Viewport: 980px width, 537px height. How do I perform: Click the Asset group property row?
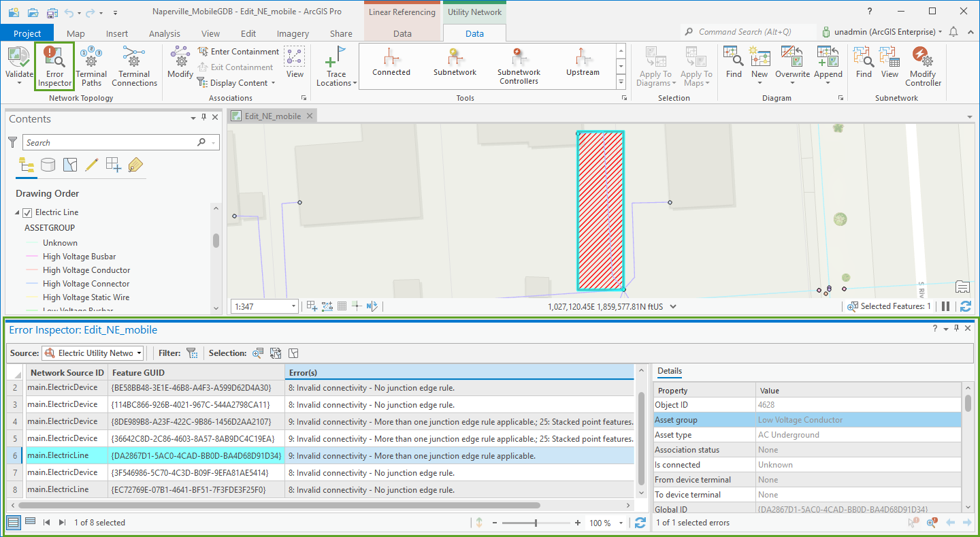coord(808,420)
